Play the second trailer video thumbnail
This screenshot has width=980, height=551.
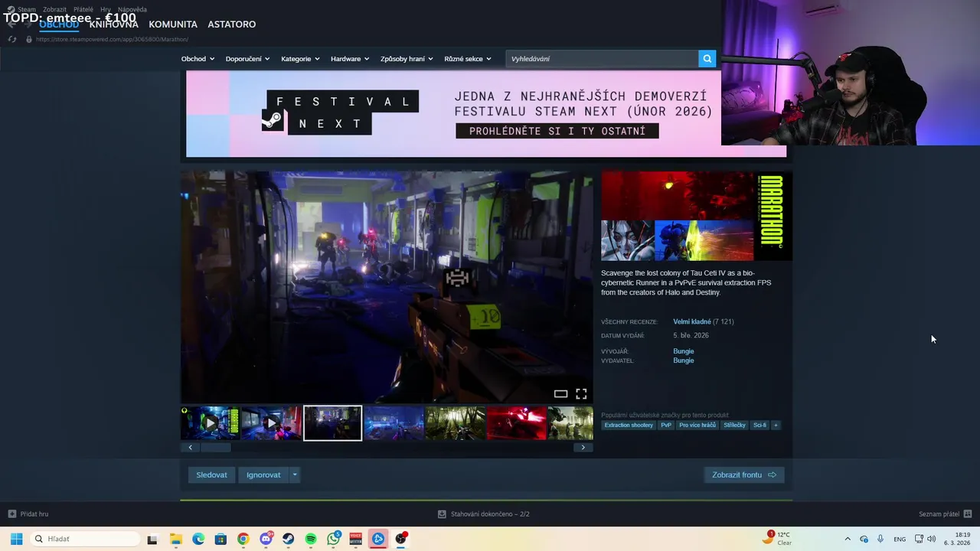coord(271,423)
